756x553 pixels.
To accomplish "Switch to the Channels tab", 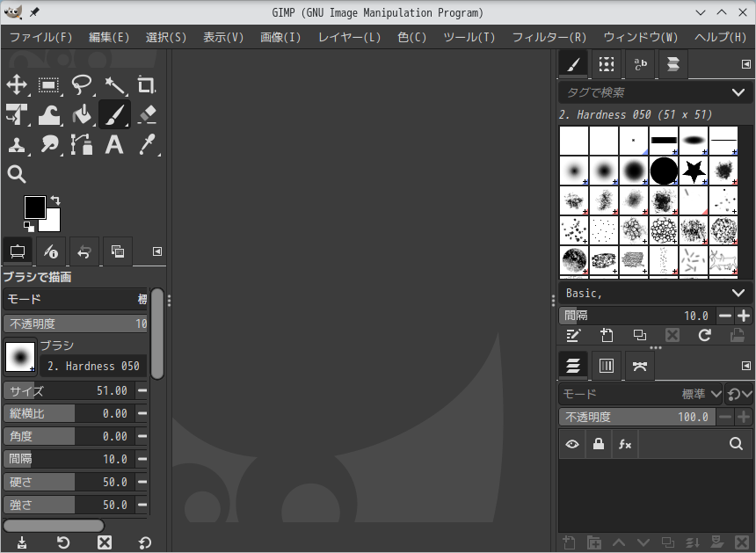I will click(606, 366).
